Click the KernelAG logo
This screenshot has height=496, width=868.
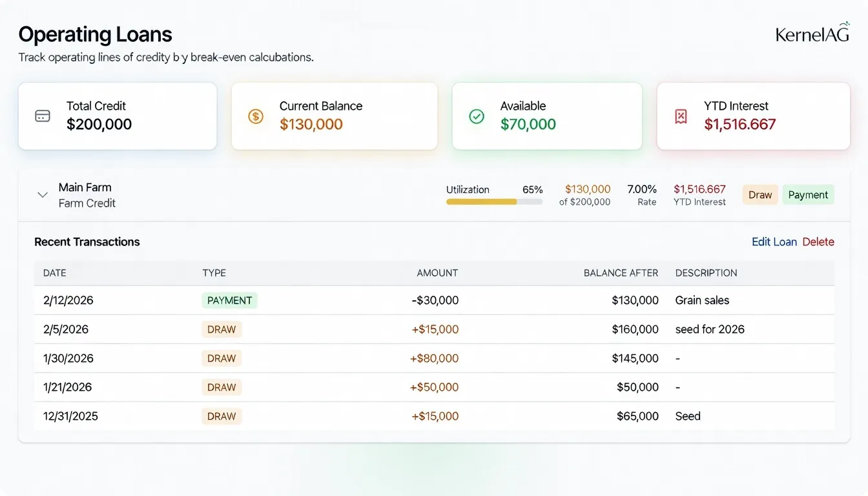[812, 34]
